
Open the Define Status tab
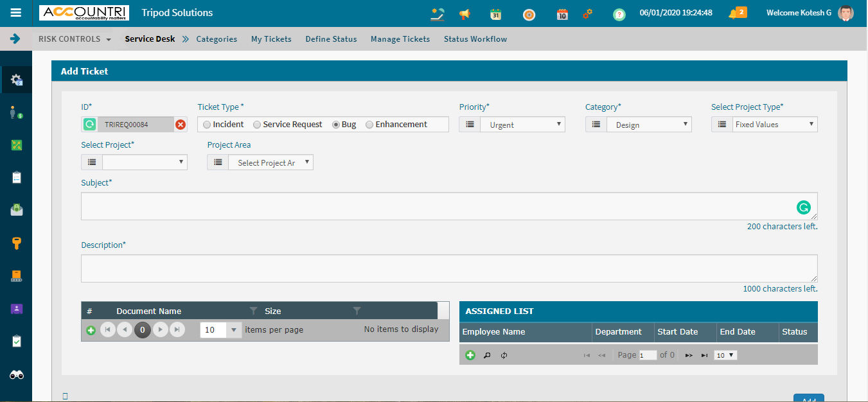(331, 39)
